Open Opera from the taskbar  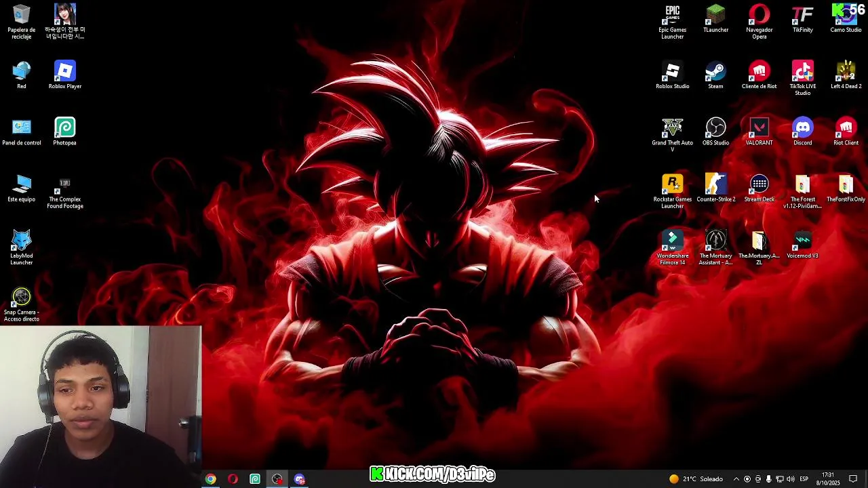point(233,479)
